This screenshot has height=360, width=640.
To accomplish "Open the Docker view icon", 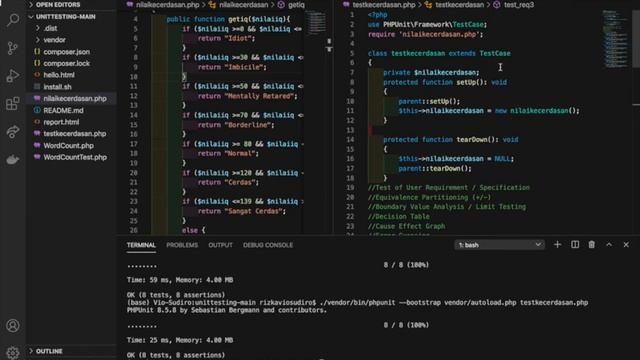I will [x=13, y=159].
